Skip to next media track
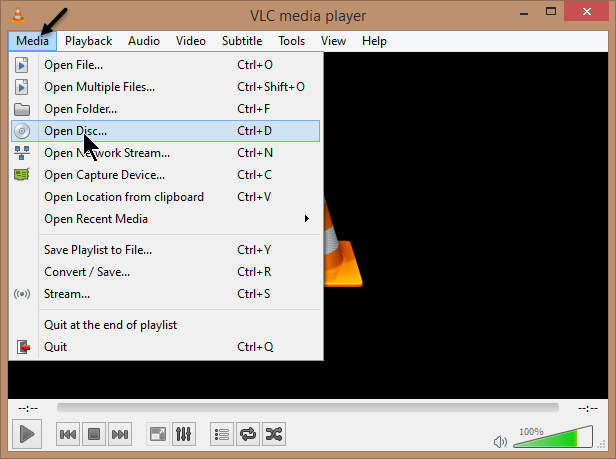616x459 pixels. coord(119,434)
